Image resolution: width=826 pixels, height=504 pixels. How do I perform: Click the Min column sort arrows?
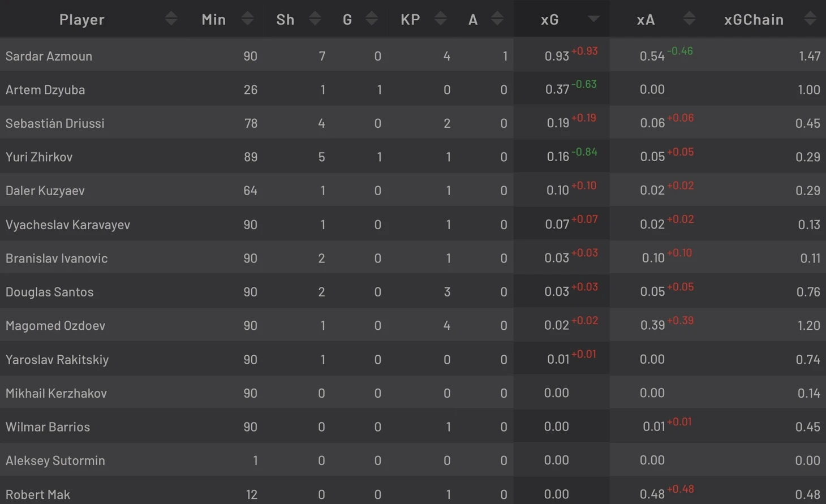[x=247, y=19]
